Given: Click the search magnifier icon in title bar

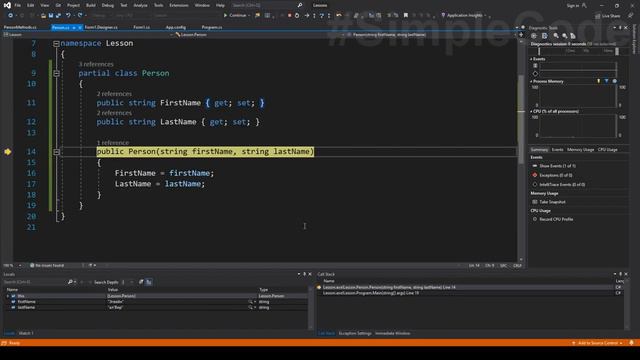Looking at the screenshot, I should pos(300,5).
